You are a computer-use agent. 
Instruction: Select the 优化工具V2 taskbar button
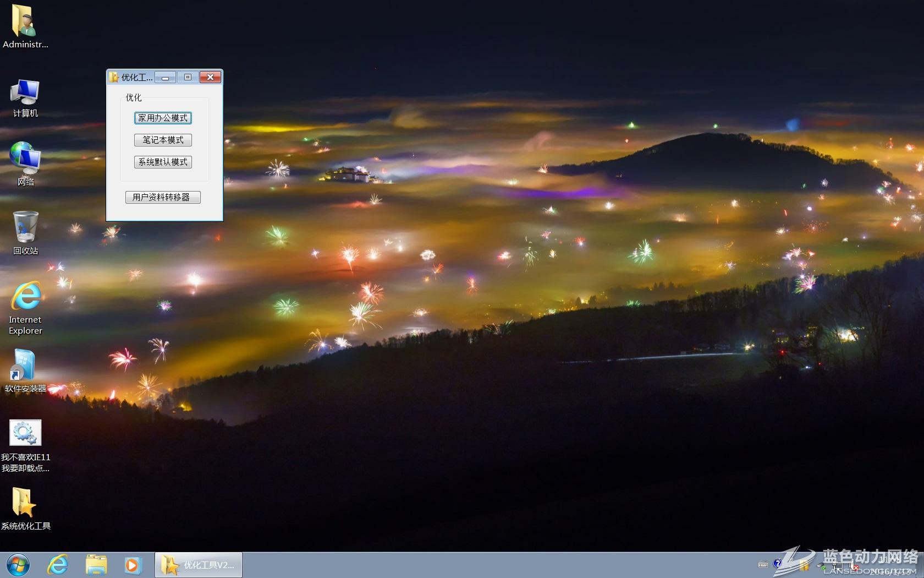[x=198, y=565]
